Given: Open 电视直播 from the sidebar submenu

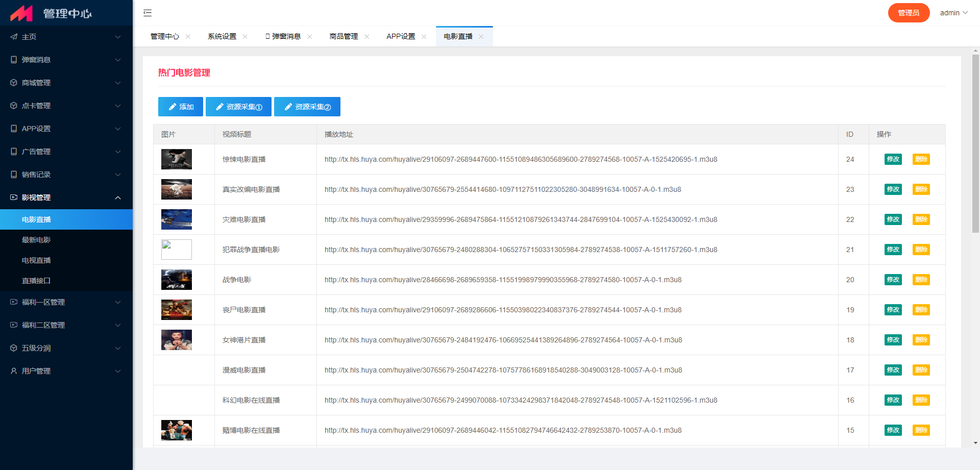Looking at the screenshot, I should (x=36, y=260).
